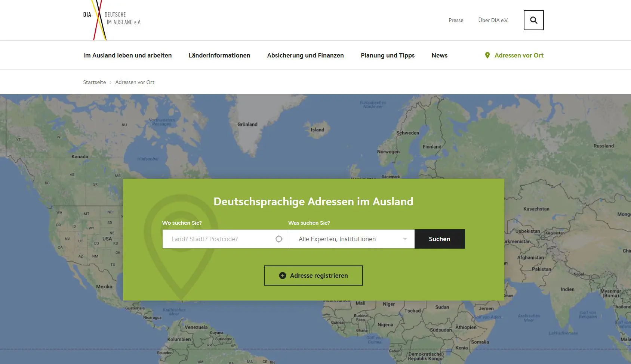Click Adresse registrieren button

[313, 276]
